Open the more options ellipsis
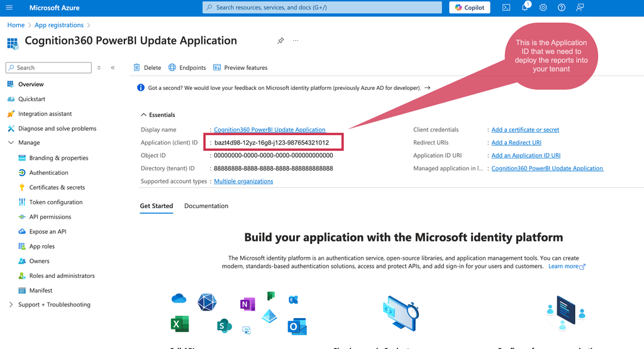This screenshot has width=644, height=349. coord(296,41)
